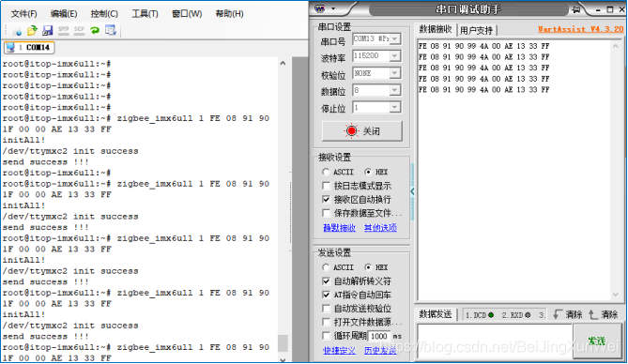Select the 数据发送 tab

pos(436,314)
